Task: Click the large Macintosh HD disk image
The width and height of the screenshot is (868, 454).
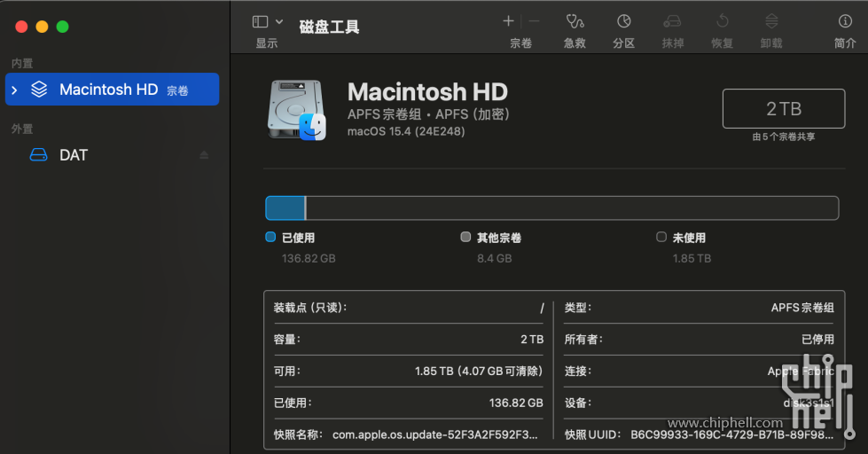Action: click(297, 110)
